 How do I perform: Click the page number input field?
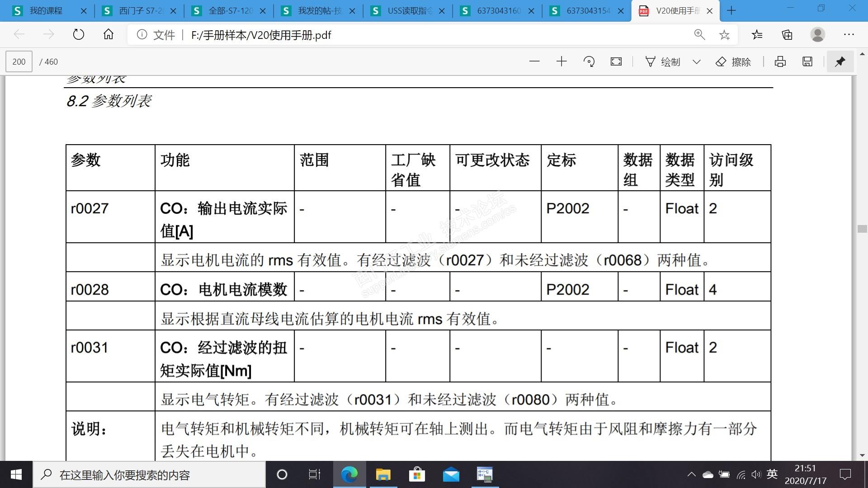[x=19, y=61]
